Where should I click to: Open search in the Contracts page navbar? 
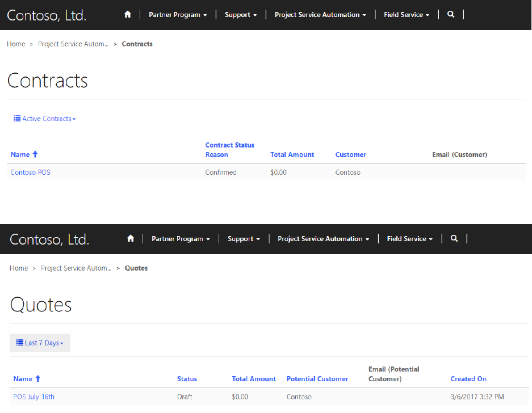click(451, 15)
